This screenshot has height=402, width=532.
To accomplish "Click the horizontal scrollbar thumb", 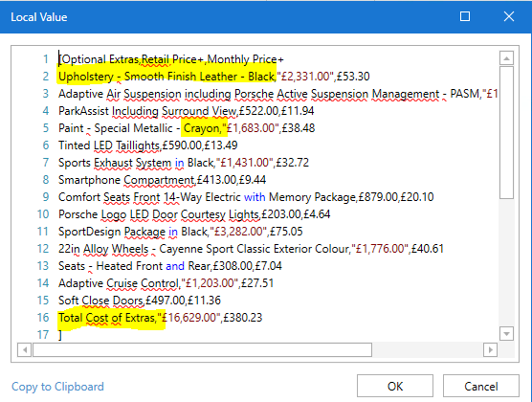I will (x=202, y=349).
